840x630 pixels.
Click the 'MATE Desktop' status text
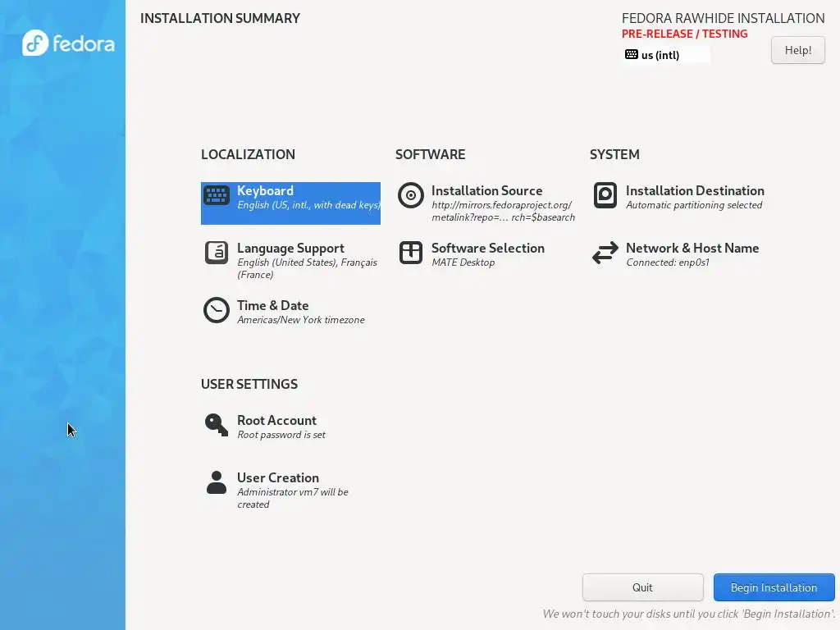[x=463, y=262]
